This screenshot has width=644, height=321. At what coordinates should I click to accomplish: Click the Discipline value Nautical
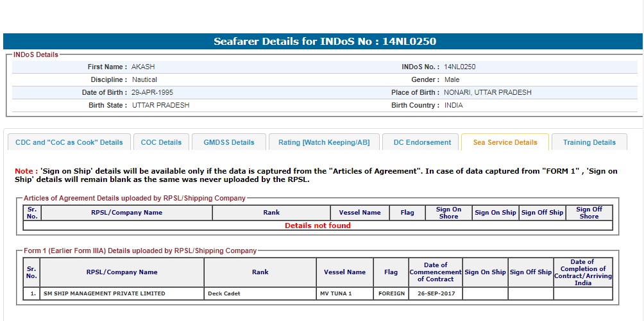[144, 79]
